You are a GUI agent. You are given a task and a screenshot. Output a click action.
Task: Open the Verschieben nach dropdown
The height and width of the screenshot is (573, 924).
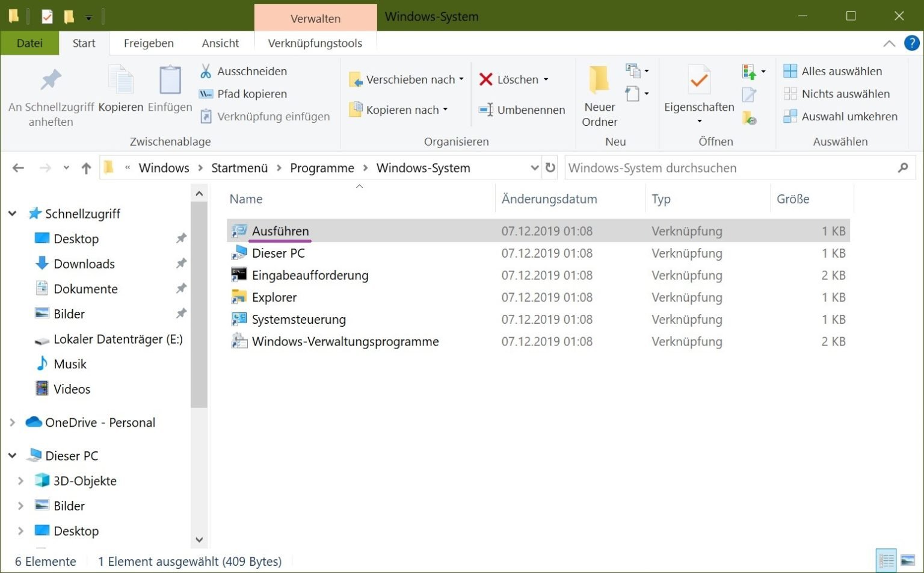461,79
